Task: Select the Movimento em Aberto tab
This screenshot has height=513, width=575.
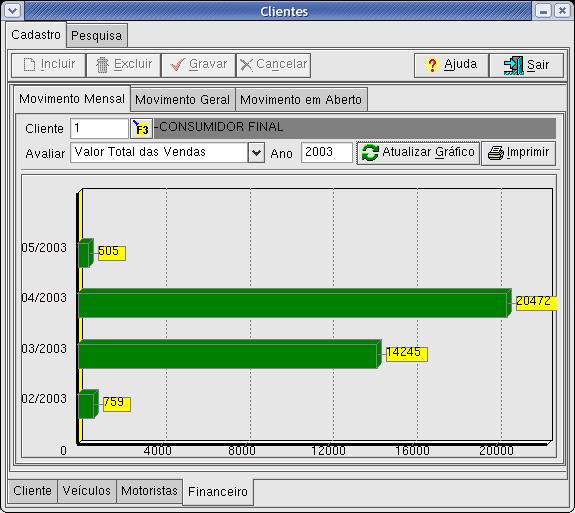Action: click(x=301, y=99)
